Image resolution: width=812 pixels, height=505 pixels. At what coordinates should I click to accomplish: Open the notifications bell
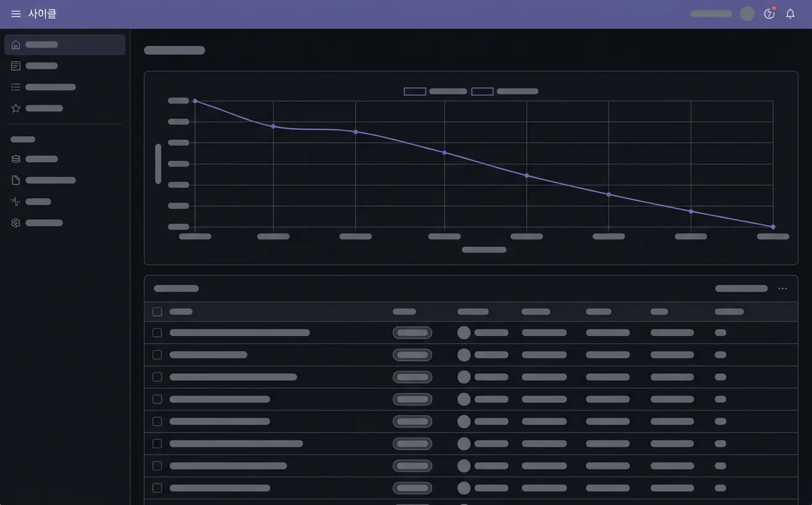point(790,14)
